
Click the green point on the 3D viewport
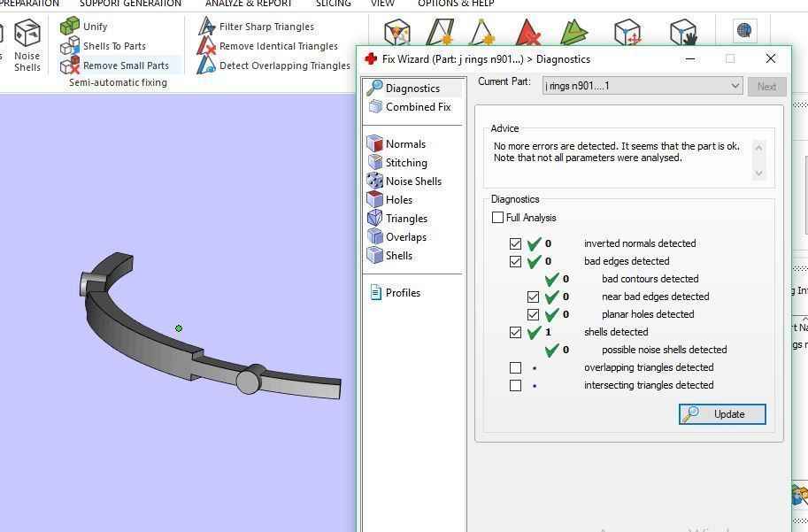point(179,328)
